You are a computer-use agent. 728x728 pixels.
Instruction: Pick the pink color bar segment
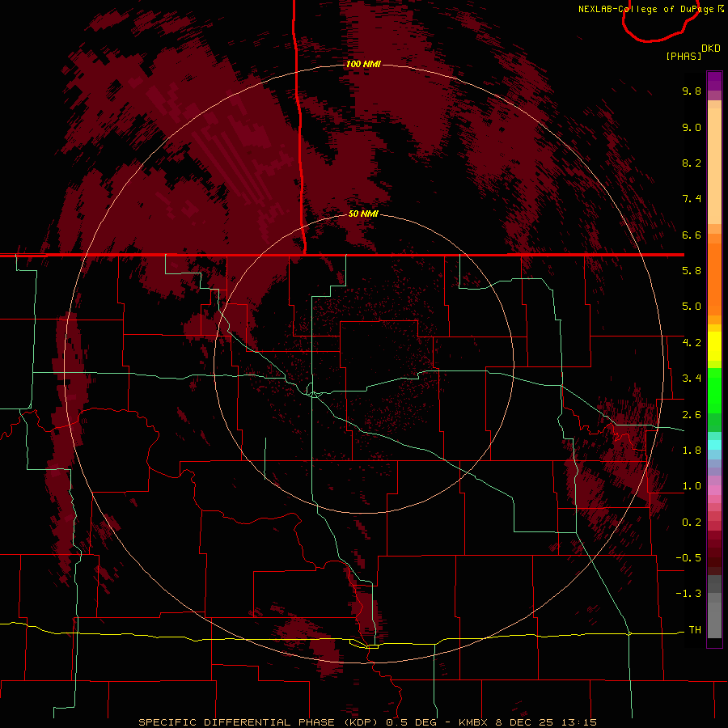point(714,490)
